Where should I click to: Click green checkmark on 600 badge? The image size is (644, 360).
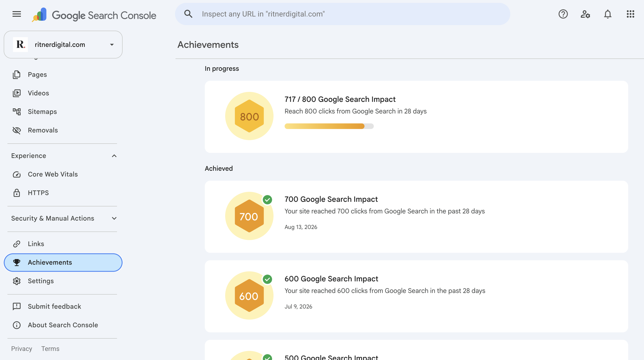click(267, 279)
